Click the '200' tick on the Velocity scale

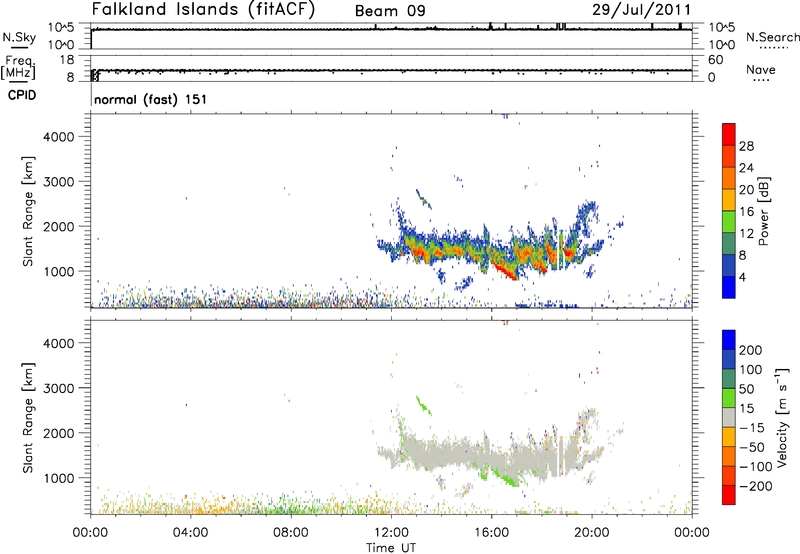751,350
